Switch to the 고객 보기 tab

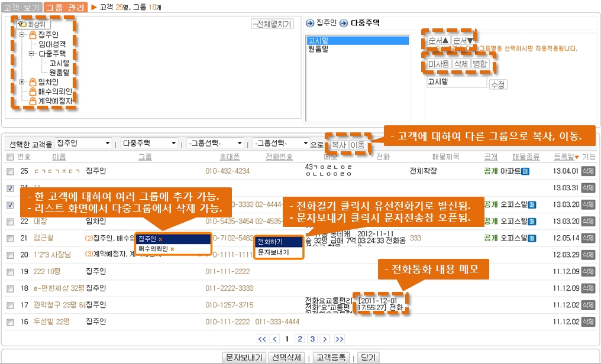coord(21,7)
